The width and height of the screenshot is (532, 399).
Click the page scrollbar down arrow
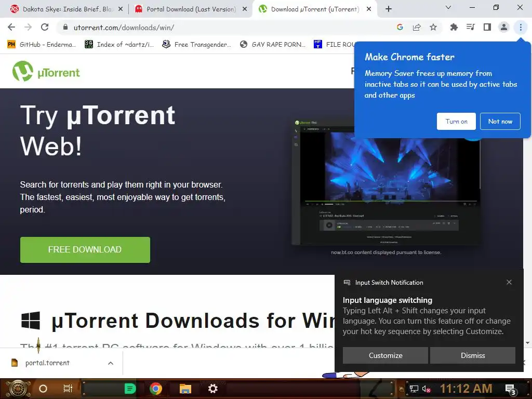528,343
